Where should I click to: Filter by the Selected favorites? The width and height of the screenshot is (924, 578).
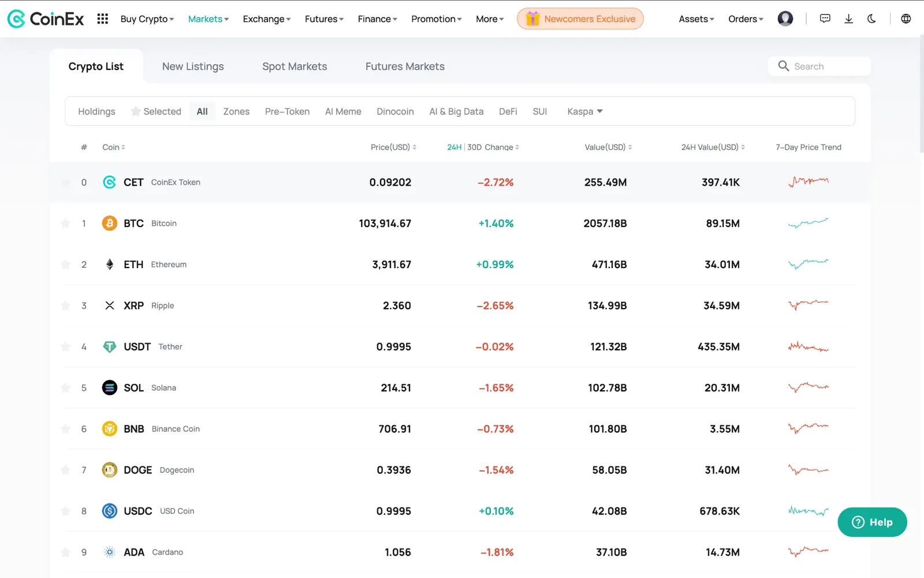pos(156,112)
